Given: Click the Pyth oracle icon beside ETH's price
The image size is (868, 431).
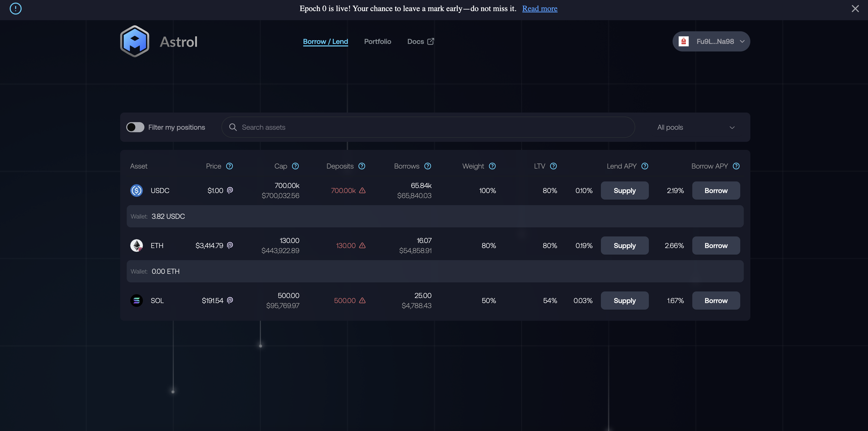Looking at the screenshot, I should tap(230, 246).
